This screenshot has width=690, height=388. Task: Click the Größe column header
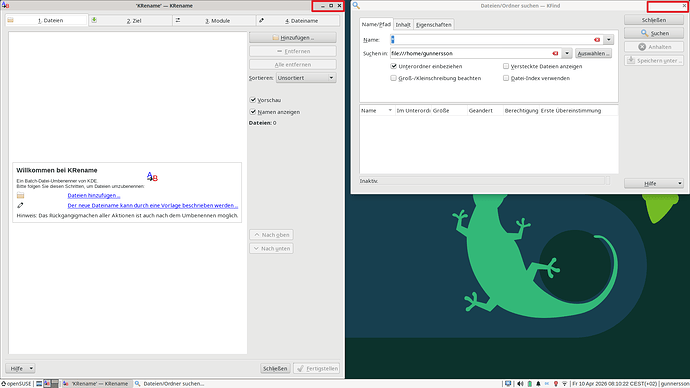(449, 110)
